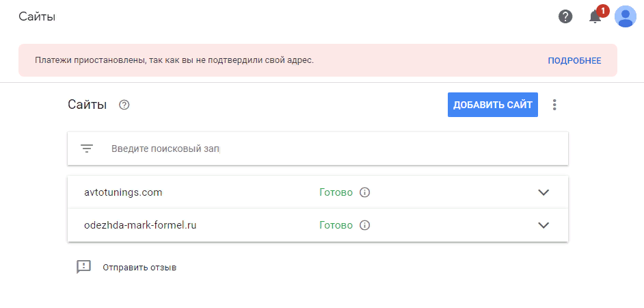Click the ПОДРОБНЕЕ link in payment alert

[574, 61]
